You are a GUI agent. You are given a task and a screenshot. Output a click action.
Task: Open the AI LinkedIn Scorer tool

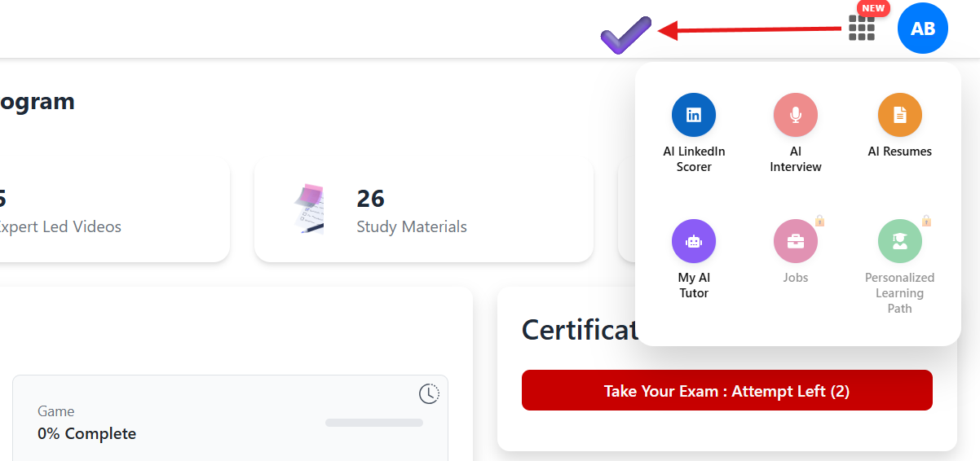coord(694,115)
